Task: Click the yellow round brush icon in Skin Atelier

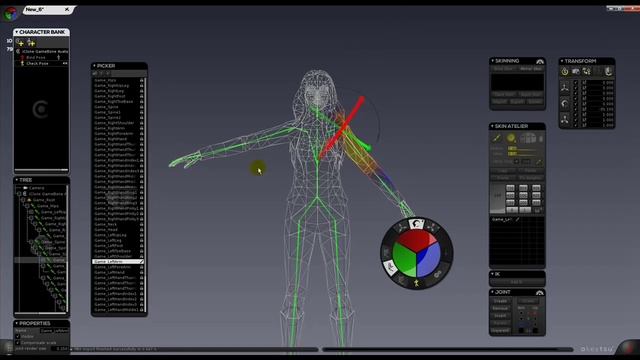Action: [511, 138]
